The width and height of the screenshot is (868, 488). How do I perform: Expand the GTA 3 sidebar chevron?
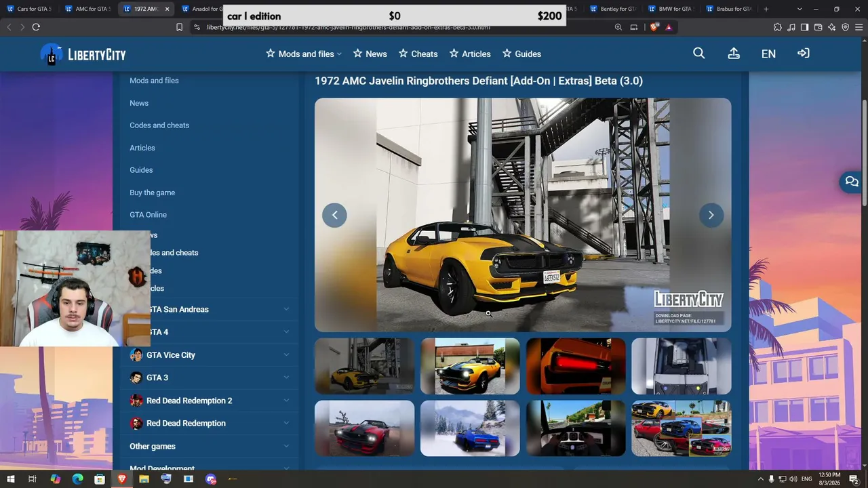286,378
